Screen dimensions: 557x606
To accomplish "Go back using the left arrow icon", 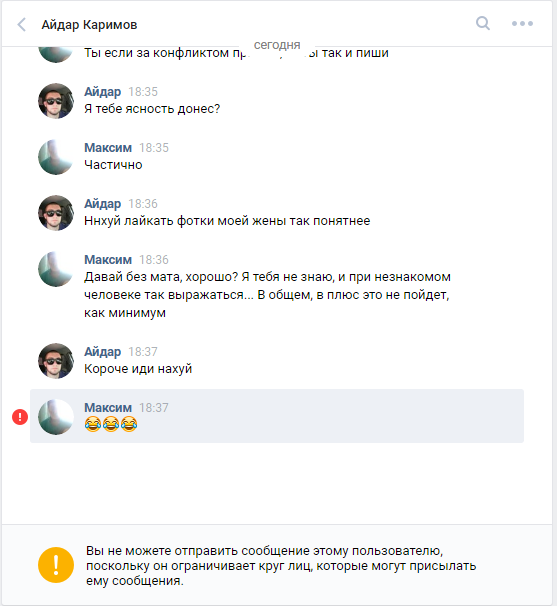I will click(22, 24).
